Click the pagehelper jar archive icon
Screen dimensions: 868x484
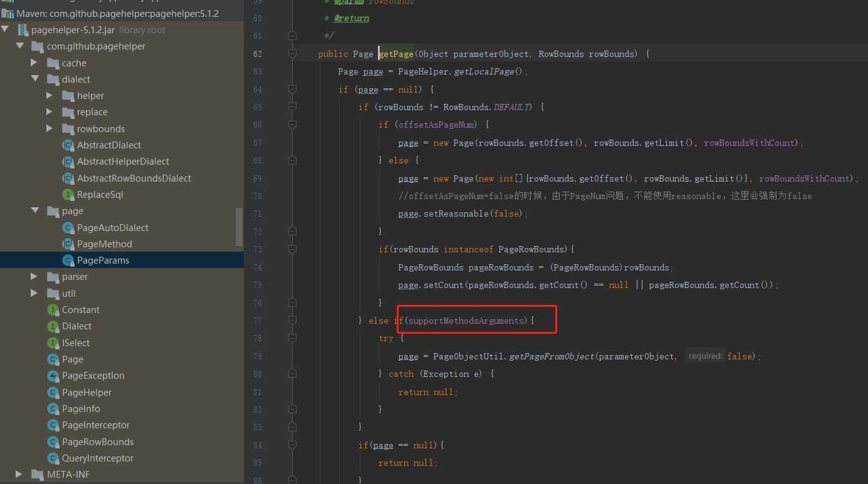pyautogui.click(x=23, y=30)
